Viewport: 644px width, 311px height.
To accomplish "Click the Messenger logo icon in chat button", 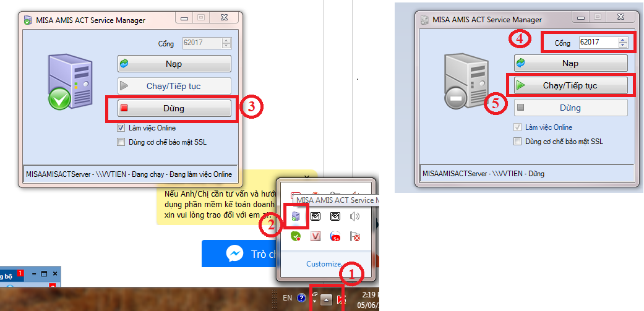I will (x=234, y=253).
